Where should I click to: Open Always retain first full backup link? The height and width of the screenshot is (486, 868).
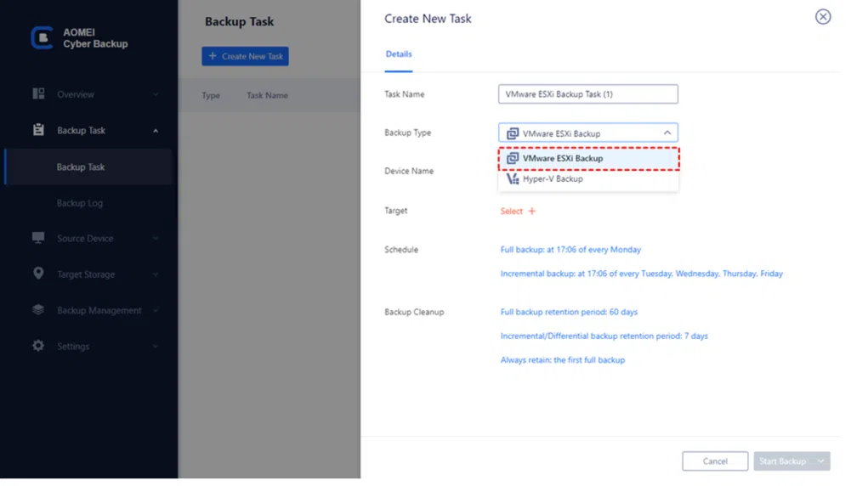pos(563,359)
